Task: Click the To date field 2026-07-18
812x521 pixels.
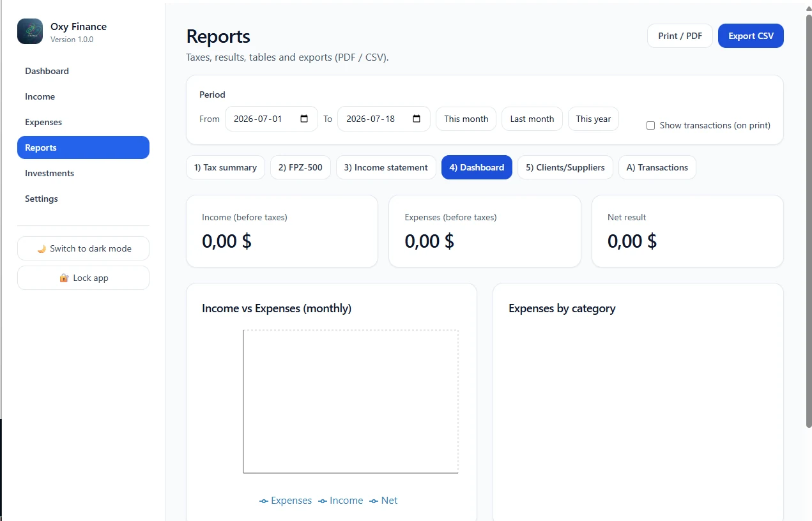Action: click(384, 119)
